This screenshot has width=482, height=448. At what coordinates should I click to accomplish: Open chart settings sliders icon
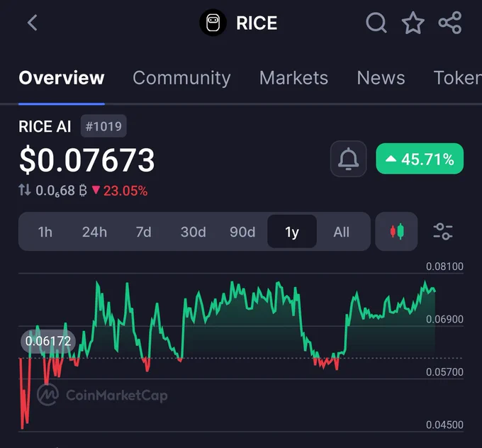[442, 231]
